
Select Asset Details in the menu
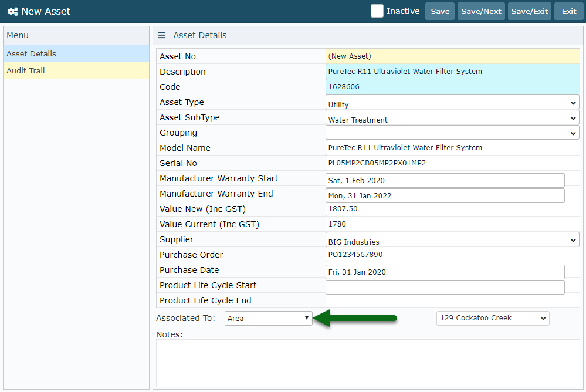tap(76, 53)
